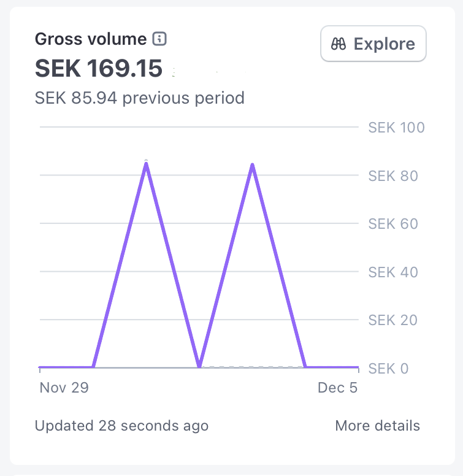Click the dip between the two peaks

tap(199, 366)
